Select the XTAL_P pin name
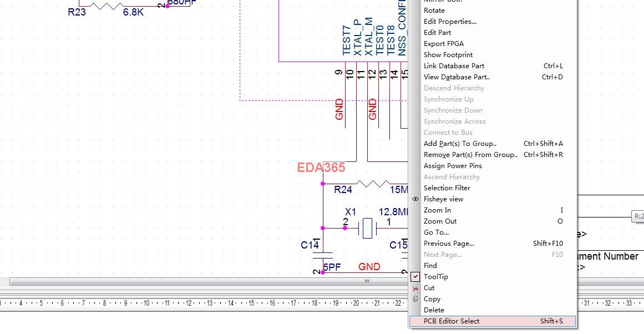Screen dimensions: 644x334 click(358, 37)
